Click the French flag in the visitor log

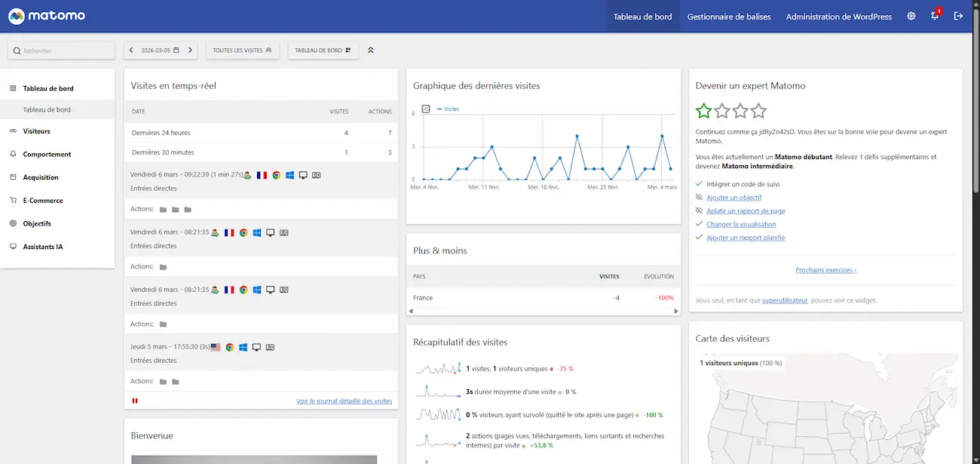pos(262,175)
